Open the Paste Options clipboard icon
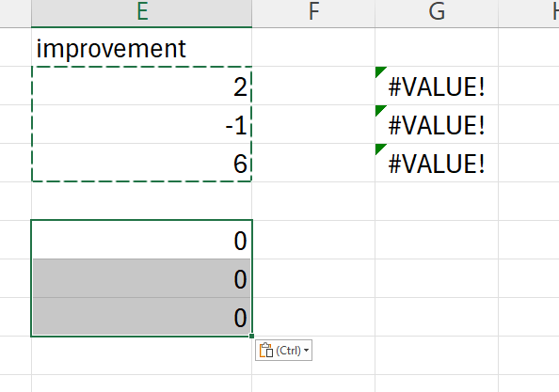Viewport: 559px width, 392px height. click(266, 351)
